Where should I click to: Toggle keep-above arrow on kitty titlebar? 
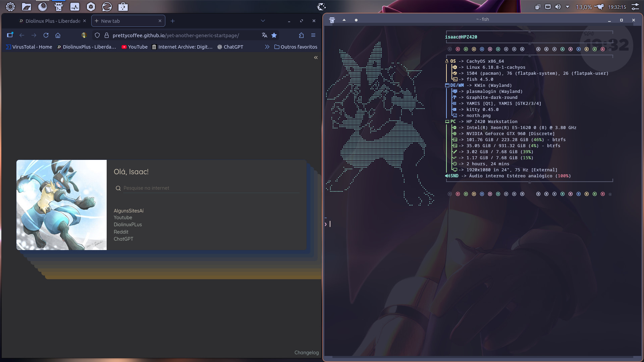[344, 20]
